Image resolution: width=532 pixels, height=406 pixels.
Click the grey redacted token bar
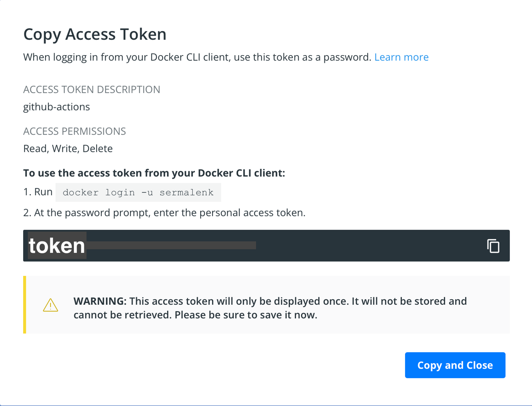coord(171,245)
